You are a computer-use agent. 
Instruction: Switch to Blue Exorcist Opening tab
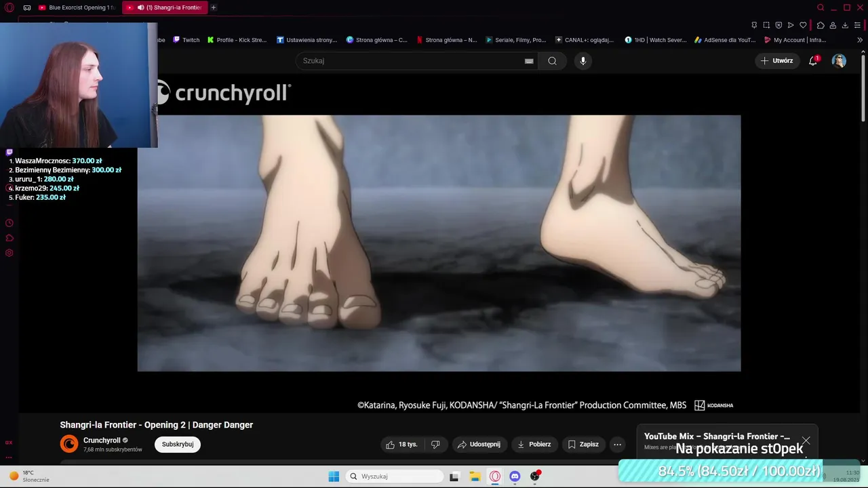(77, 7)
